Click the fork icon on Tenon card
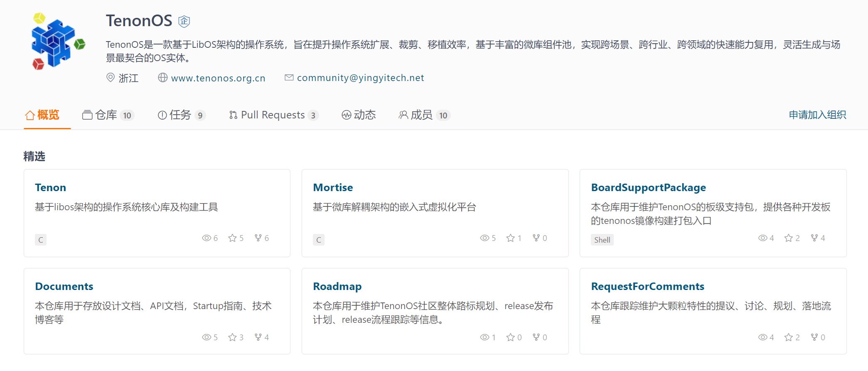 point(258,238)
